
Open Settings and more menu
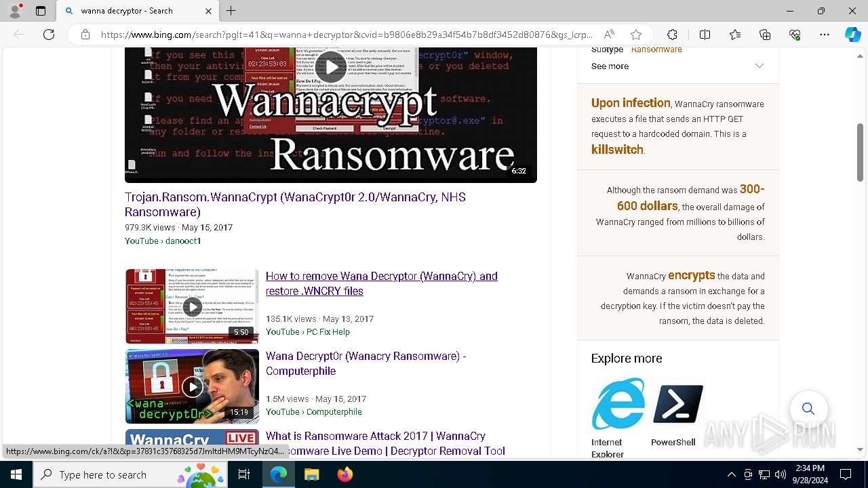click(825, 35)
